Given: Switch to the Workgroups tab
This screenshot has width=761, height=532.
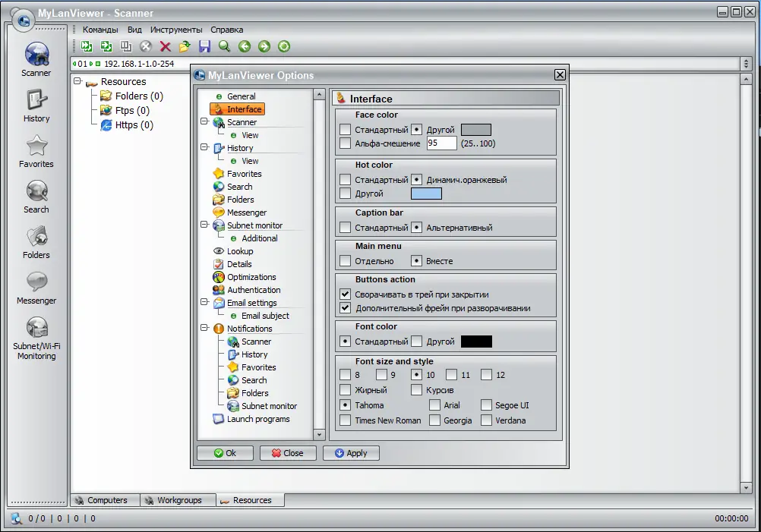Looking at the screenshot, I should pyautogui.click(x=178, y=499).
